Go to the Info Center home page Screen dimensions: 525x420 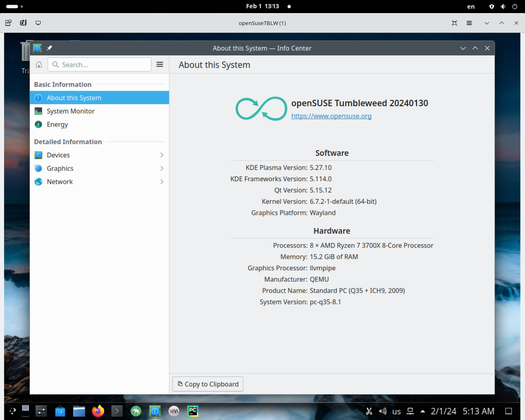tap(39, 64)
